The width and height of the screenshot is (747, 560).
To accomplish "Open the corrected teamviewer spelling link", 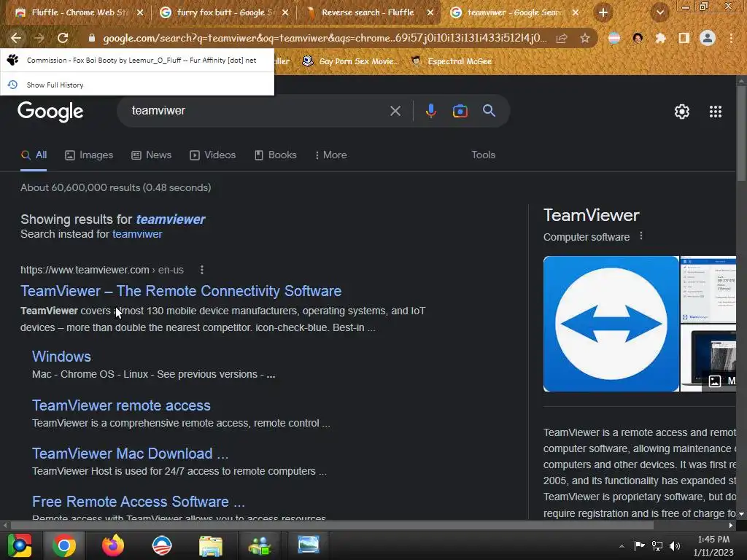I will coord(171,219).
